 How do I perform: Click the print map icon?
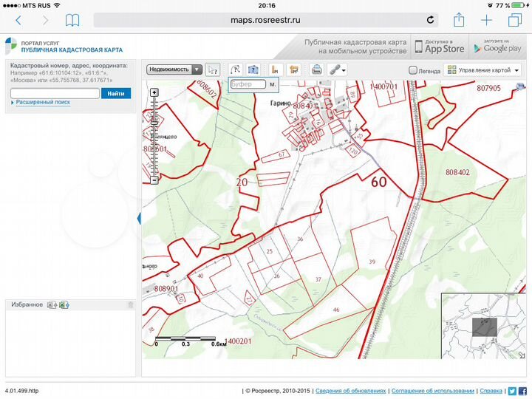point(316,69)
